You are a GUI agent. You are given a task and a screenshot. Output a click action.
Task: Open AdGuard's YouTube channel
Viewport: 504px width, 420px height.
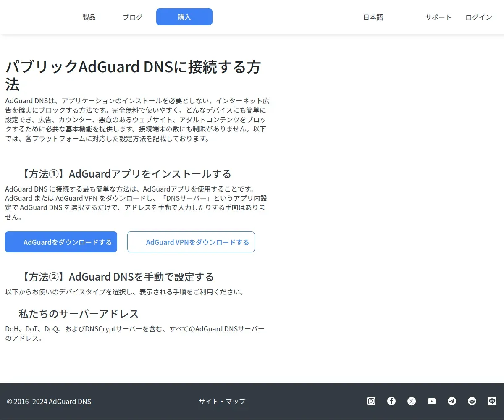pyautogui.click(x=432, y=401)
